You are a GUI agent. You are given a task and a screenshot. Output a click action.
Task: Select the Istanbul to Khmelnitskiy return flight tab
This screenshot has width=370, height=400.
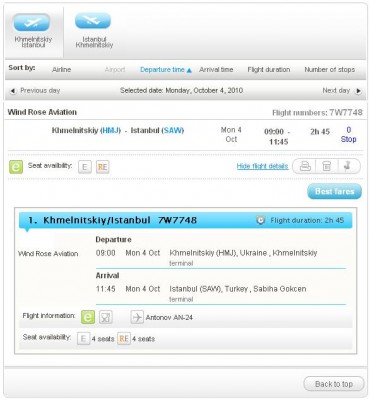pyautogui.click(x=94, y=31)
